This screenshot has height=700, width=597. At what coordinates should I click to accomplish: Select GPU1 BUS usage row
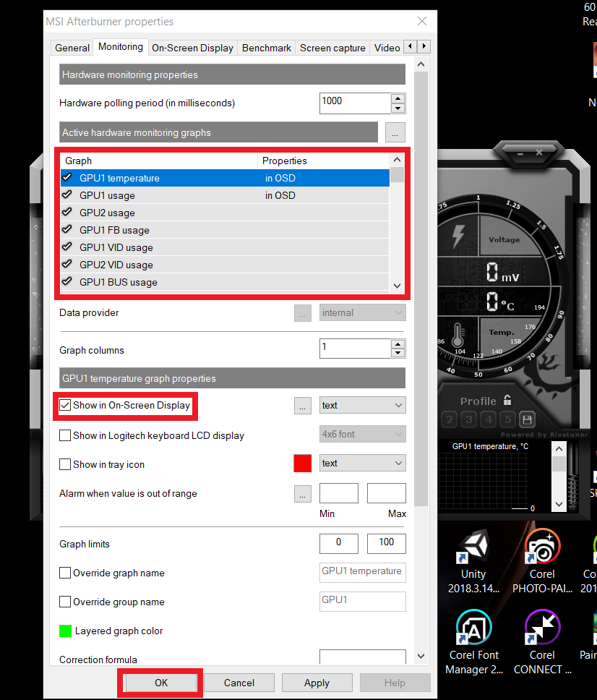tap(225, 282)
